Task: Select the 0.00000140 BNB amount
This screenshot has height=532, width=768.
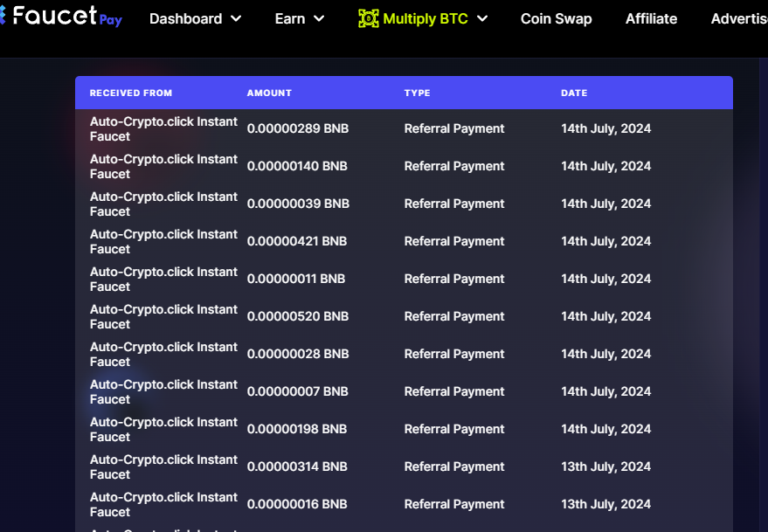Action: tap(297, 166)
